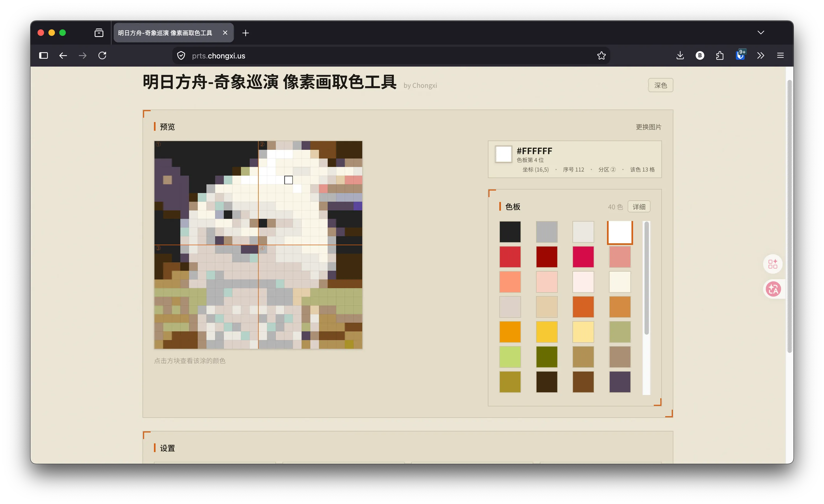Click the by Chongxi credit text

pos(420,86)
